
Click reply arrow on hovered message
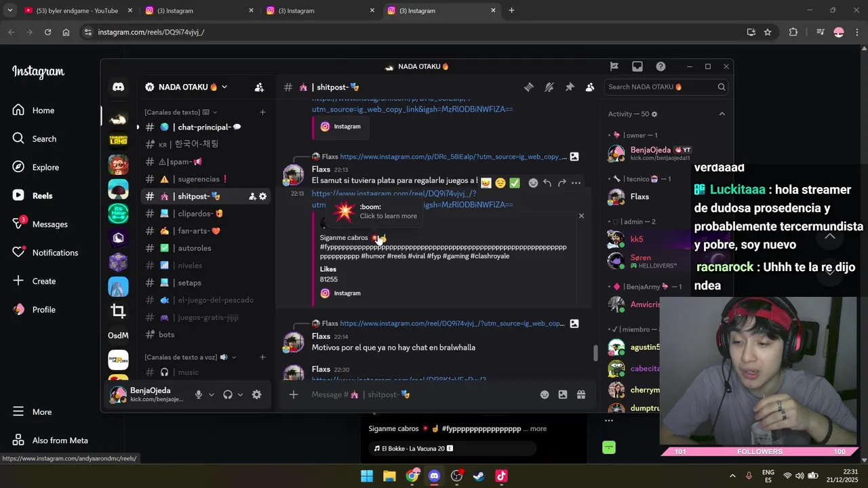547,183
